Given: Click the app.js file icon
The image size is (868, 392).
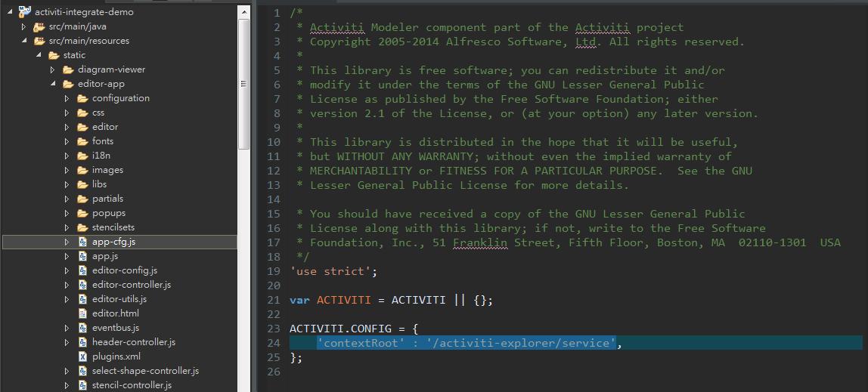Looking at the screenshot, I should pyautogui.click(x=82, y=256).
